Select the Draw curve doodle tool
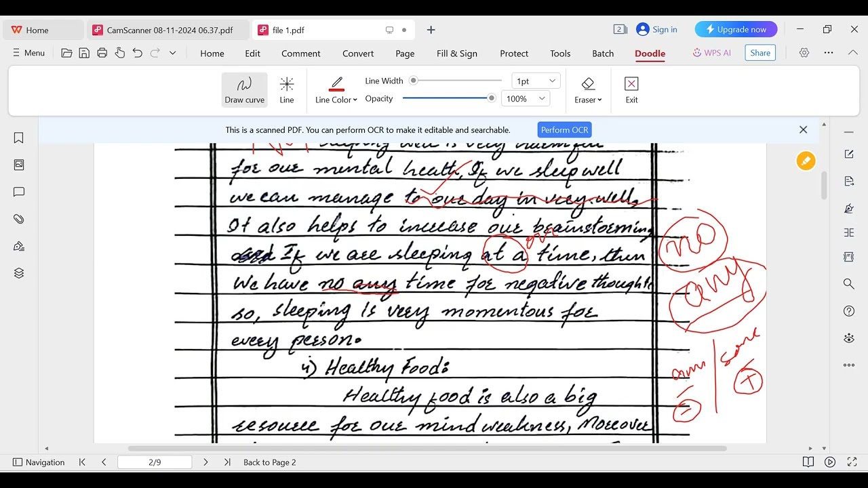Image resolution: width=868 pixels, height=488 pixels. point(244,89)
